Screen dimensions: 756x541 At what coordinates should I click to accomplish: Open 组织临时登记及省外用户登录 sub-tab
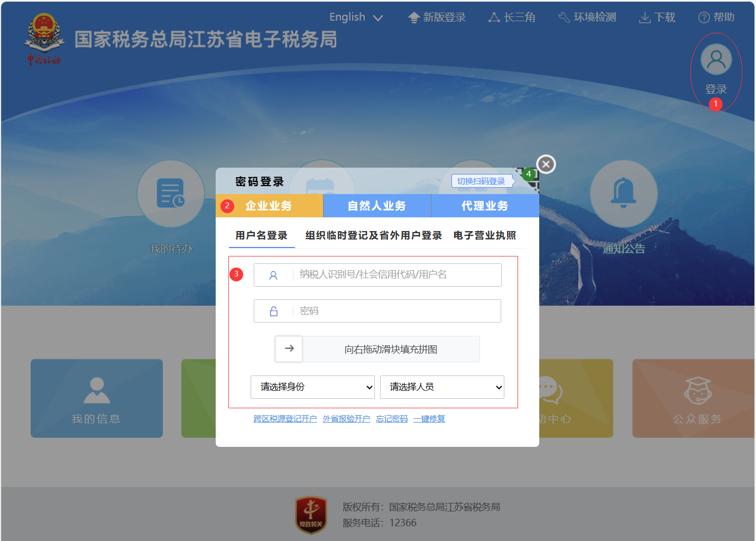coord(374,235)
